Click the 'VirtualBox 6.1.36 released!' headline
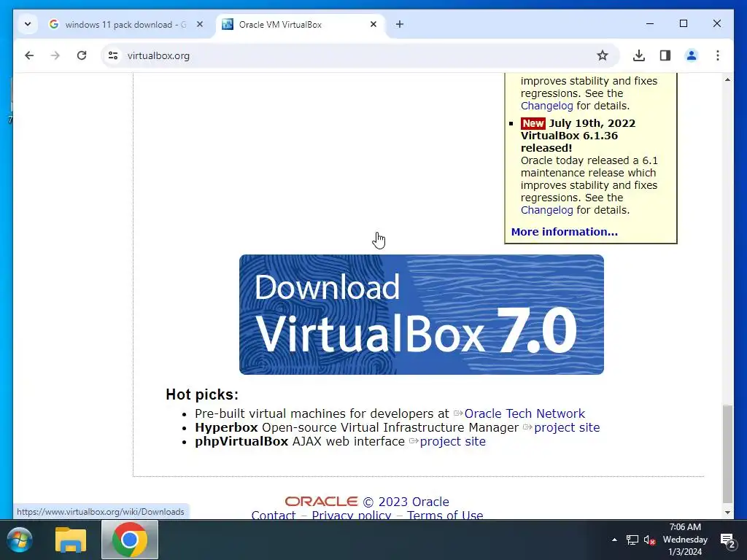 pyautogui.click(x=569, y=142)
